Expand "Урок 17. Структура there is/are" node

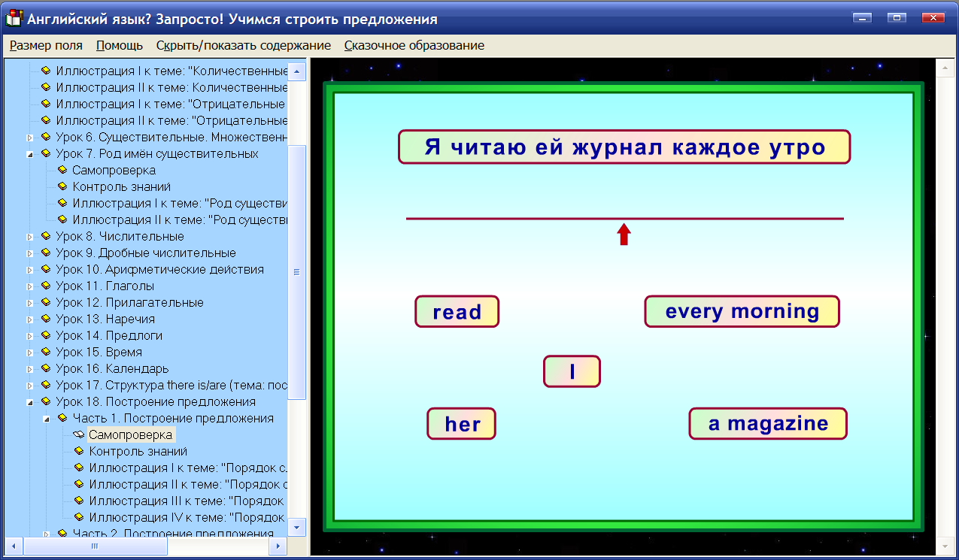29,385
